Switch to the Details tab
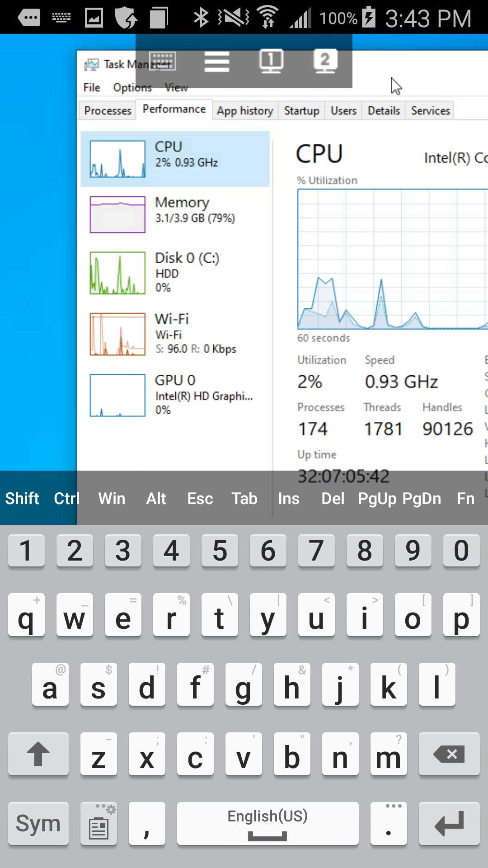The height and width of the screenshot is (868, 488). coord(384,111)
